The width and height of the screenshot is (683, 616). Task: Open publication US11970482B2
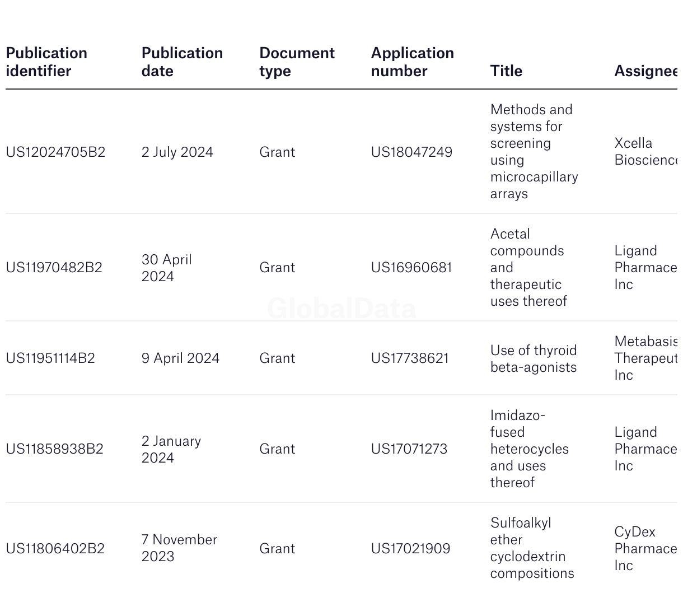(x=54, y=268)
